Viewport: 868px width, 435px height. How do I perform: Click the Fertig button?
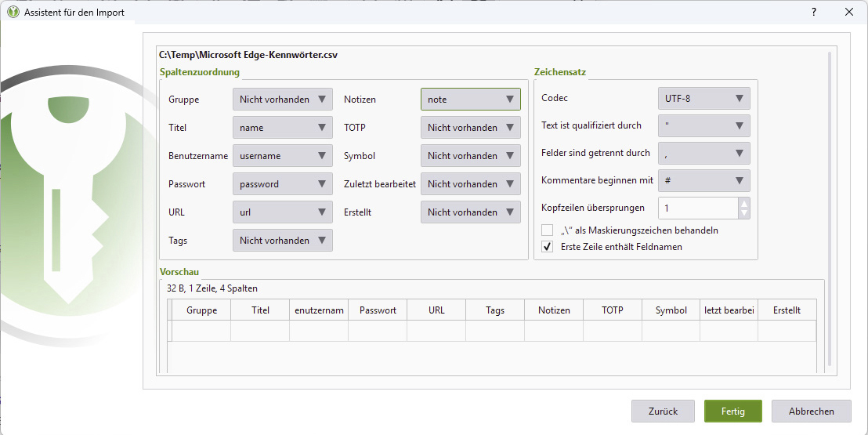(x=732, y=411)
